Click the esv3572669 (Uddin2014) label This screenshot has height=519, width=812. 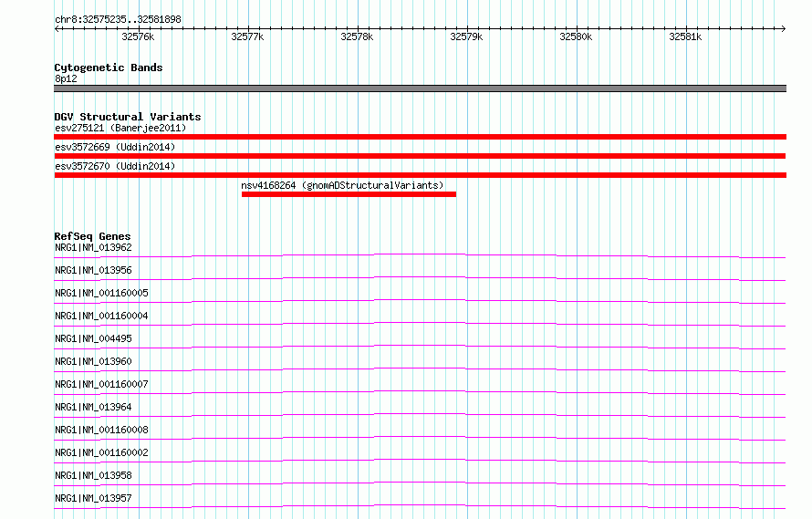coord(115,147)
